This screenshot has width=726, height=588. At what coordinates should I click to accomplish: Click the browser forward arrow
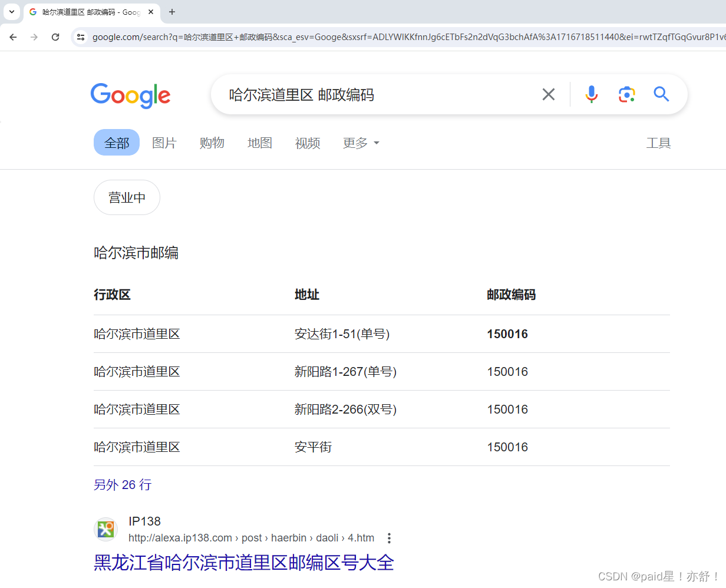pos(34,37)
